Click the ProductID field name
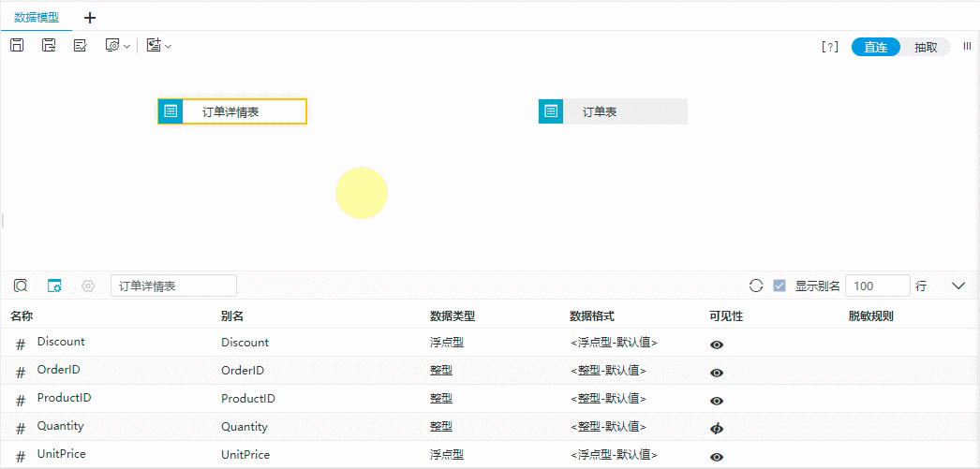 coord(65,398)
